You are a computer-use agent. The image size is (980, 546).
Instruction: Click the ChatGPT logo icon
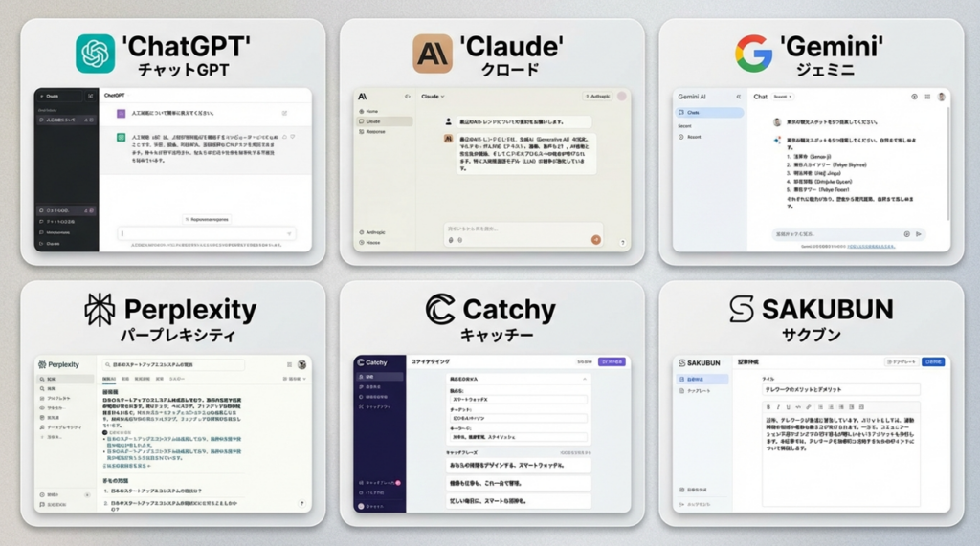point(96,54)
